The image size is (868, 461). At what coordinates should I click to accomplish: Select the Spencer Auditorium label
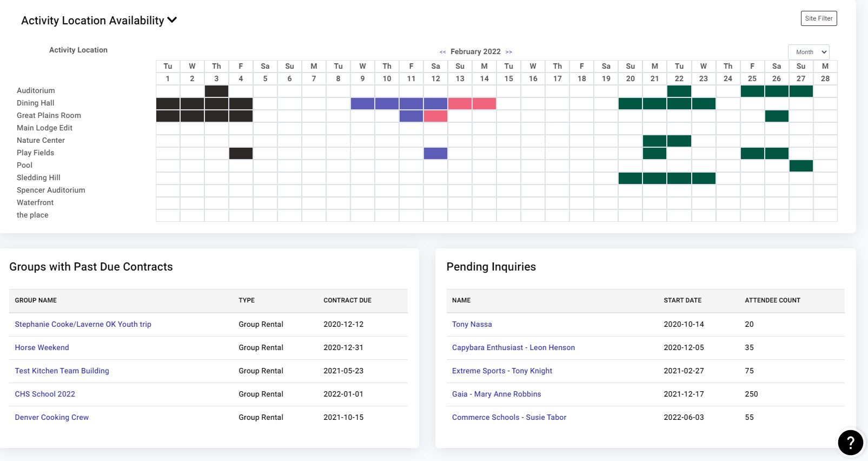point(51,190)
